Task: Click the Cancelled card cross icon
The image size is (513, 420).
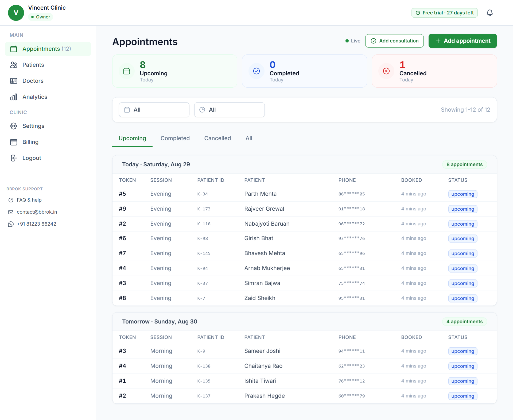Action: [x=386, y=71]
